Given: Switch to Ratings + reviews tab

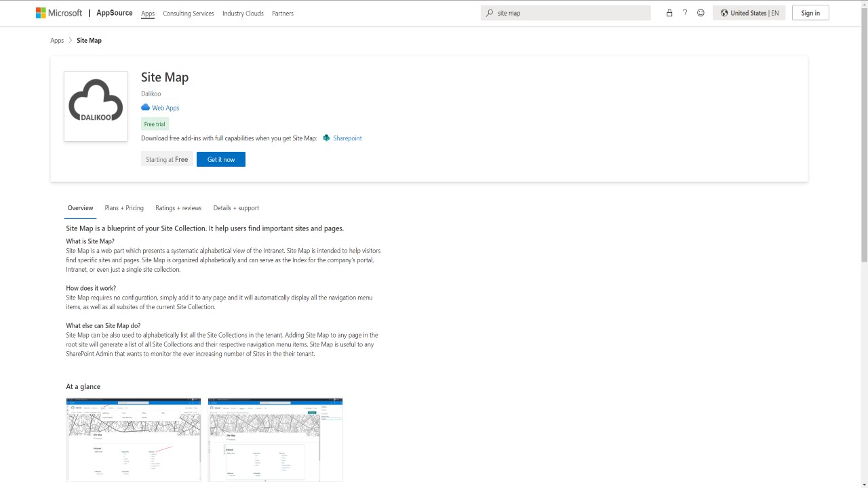Looking at the screenshot, I should click(178, 208).
